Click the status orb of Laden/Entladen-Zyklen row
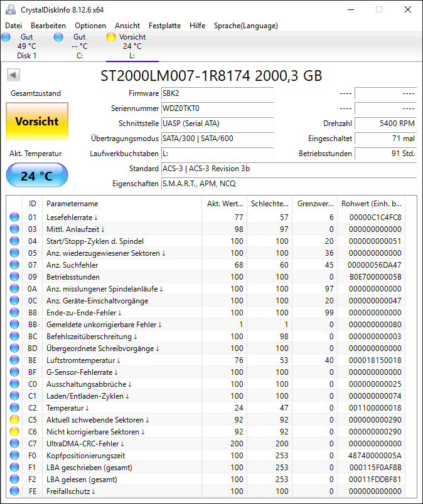Viewport: 423px width, 504px height. pyautogui.click(x=14, y=396)
